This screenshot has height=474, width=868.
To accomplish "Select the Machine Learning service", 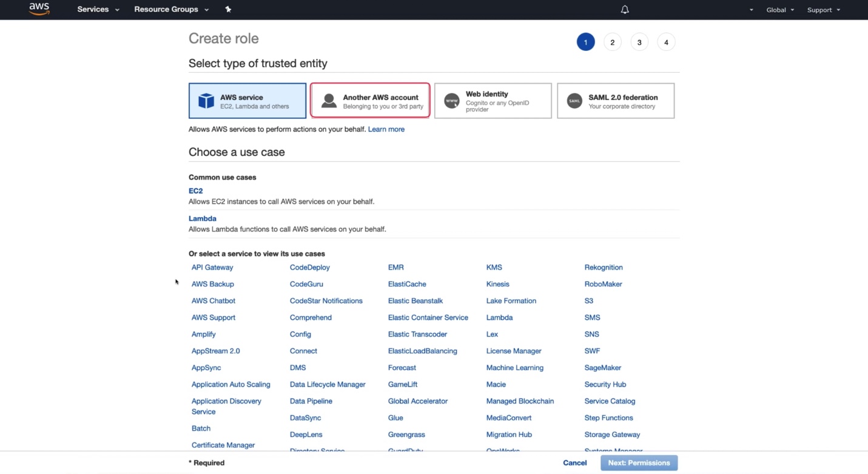I will point(515,368).
